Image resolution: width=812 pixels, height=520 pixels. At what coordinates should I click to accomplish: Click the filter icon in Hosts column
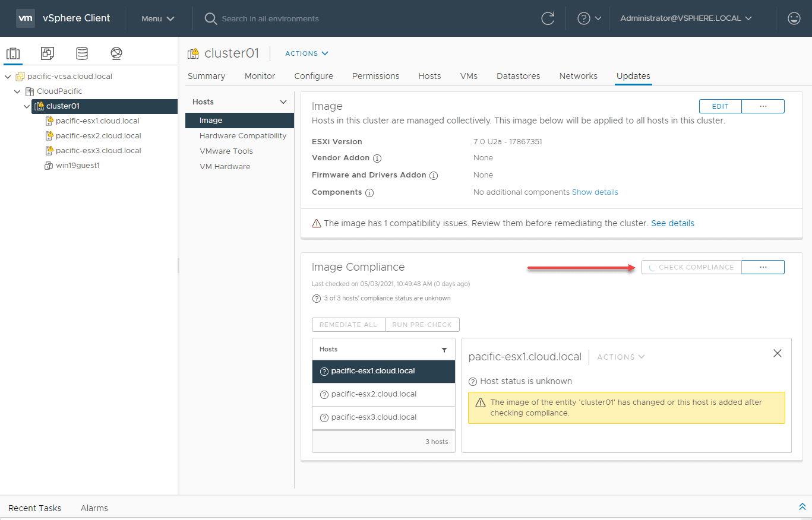pos(444,350)
